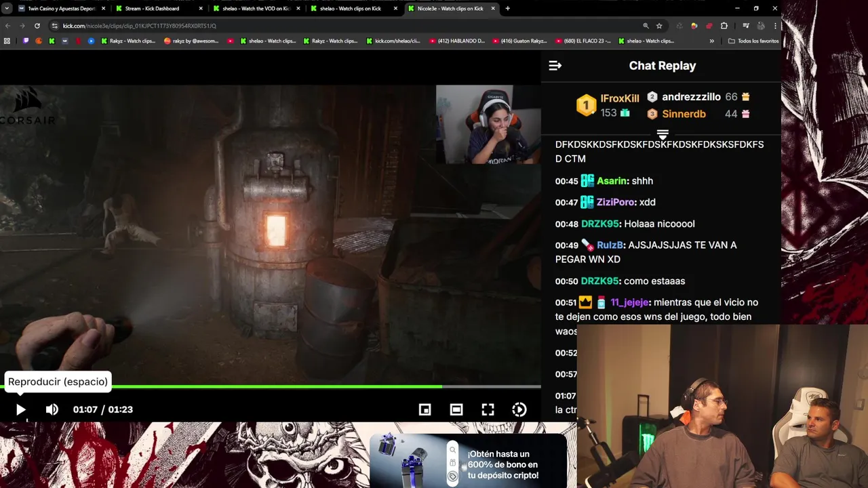
Task: Close the 'Nicole3e - Watch clips' tab
Action: click(493, 8)
